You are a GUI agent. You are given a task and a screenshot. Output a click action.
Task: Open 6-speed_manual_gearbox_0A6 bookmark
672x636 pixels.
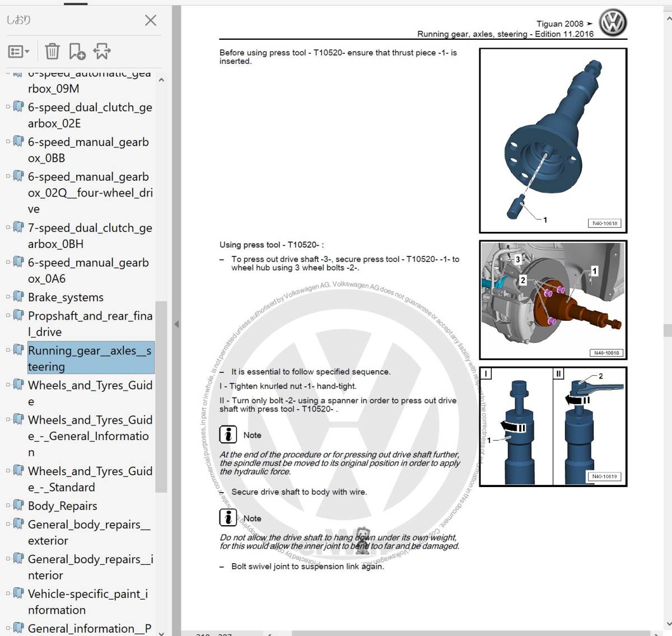(x=88, y=270)
